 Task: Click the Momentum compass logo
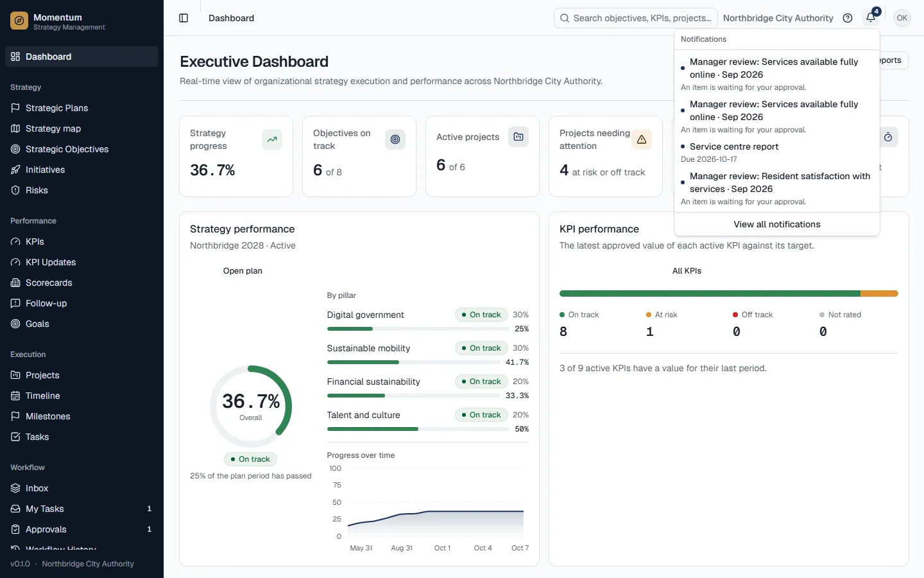(19, 21)
